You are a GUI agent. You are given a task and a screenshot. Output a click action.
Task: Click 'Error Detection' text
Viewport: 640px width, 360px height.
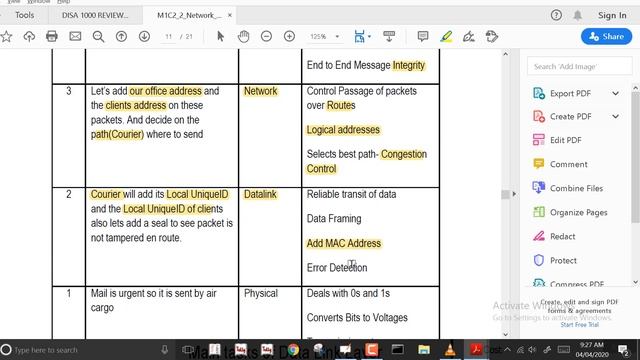click(337, 268)
